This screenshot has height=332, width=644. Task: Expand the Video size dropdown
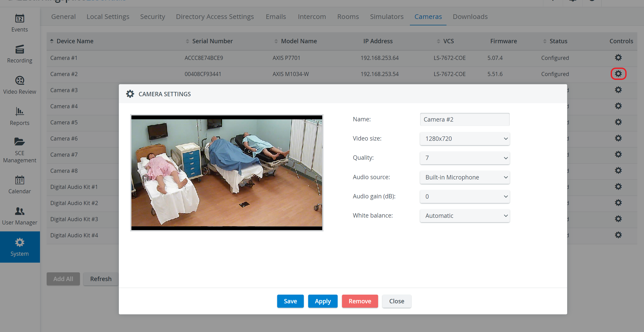tap(465, 139)
